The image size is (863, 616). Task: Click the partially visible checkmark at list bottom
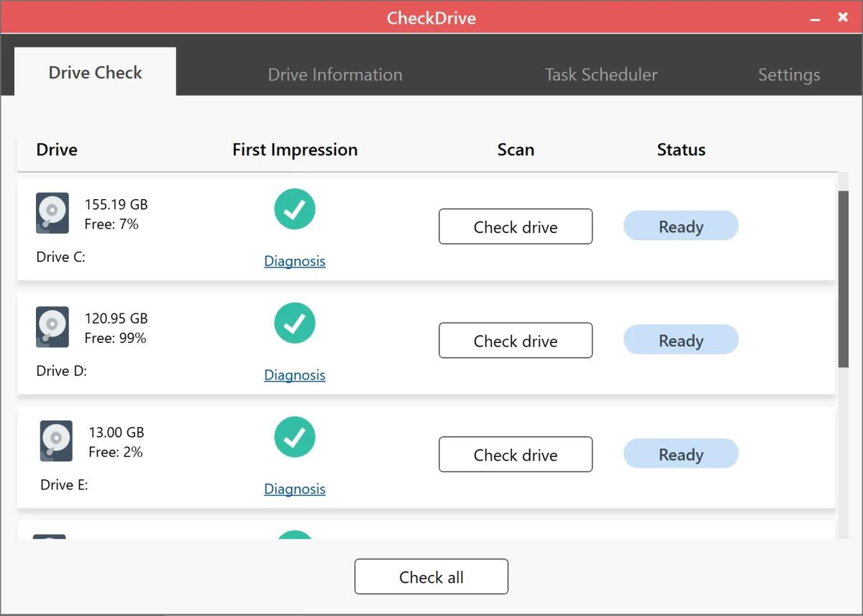pos(295,539)
